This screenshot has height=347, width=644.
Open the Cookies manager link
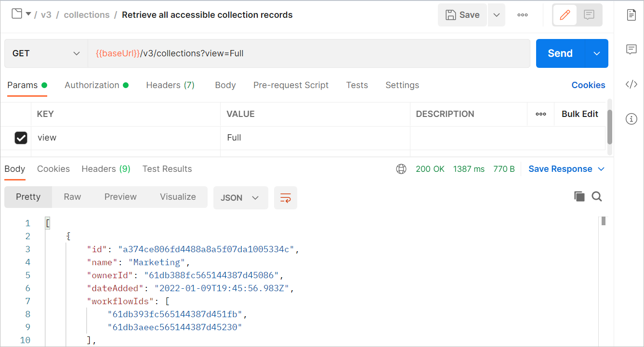(589, 85)
